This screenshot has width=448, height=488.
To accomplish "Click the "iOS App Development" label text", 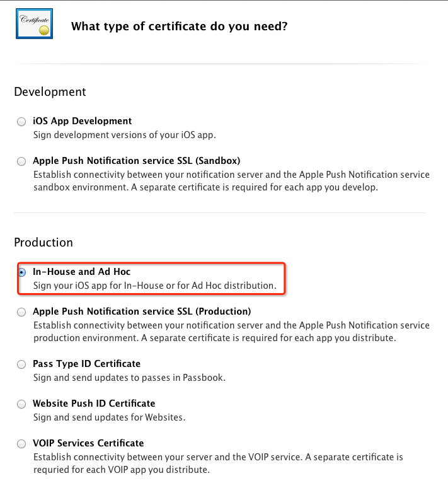I will click(82, 121).
